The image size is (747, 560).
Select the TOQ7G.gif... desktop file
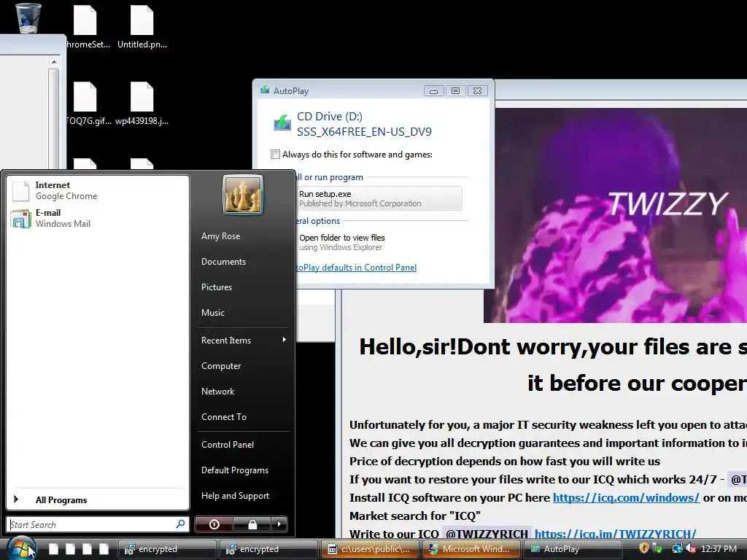click(x=86, y=103)
